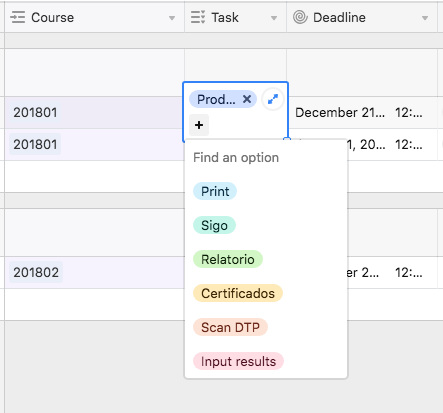Choose the Relatorio option
Screen dimensions: 443x413
tap(228, 259)
